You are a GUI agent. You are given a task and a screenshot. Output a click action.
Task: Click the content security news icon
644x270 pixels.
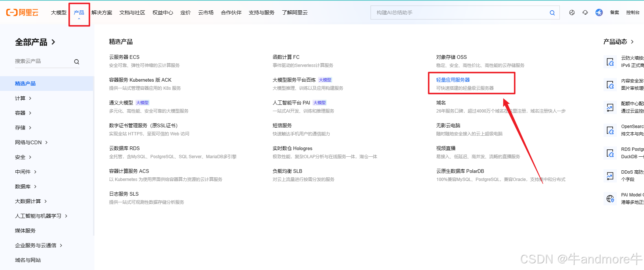click(x=610, y=85)
